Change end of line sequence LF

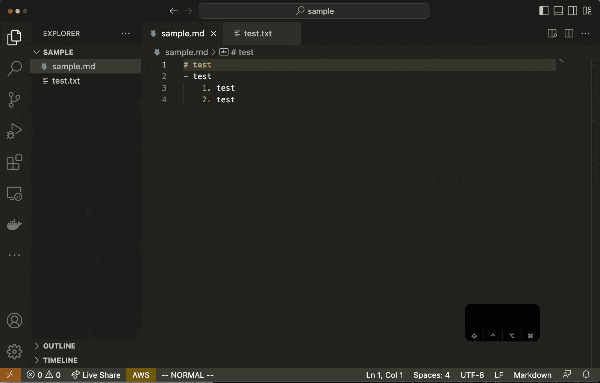point(499,375)
